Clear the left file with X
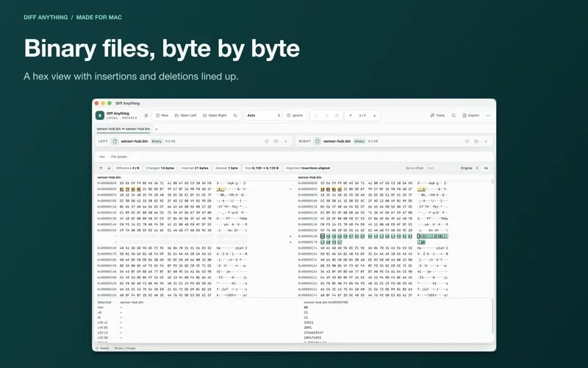 286,141
